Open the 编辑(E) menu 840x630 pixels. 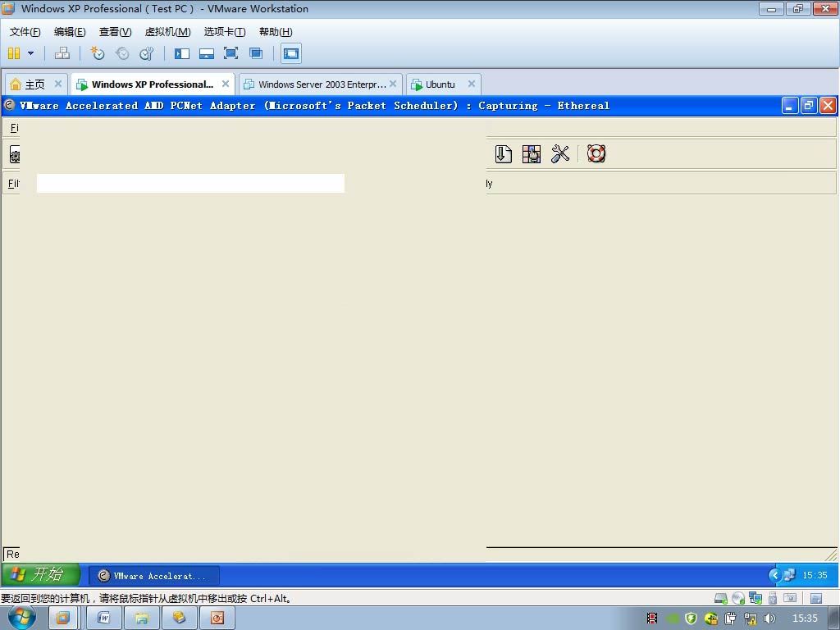pos(70,32)
